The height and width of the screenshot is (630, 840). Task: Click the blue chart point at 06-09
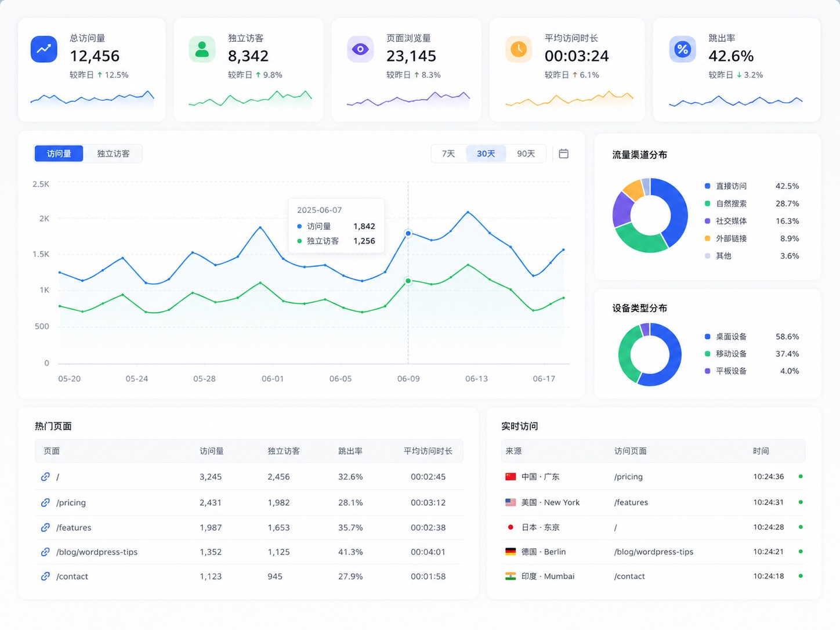[408, 233]
